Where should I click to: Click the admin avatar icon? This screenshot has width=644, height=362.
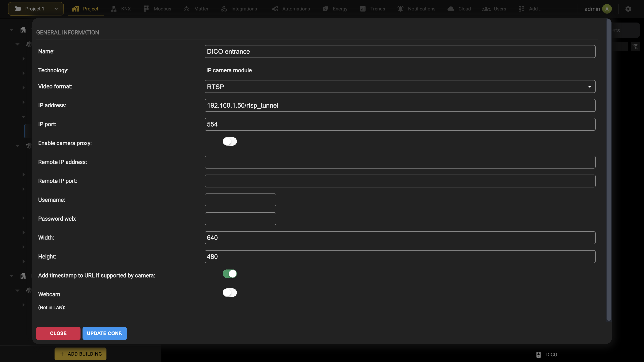tap(607, 9)
